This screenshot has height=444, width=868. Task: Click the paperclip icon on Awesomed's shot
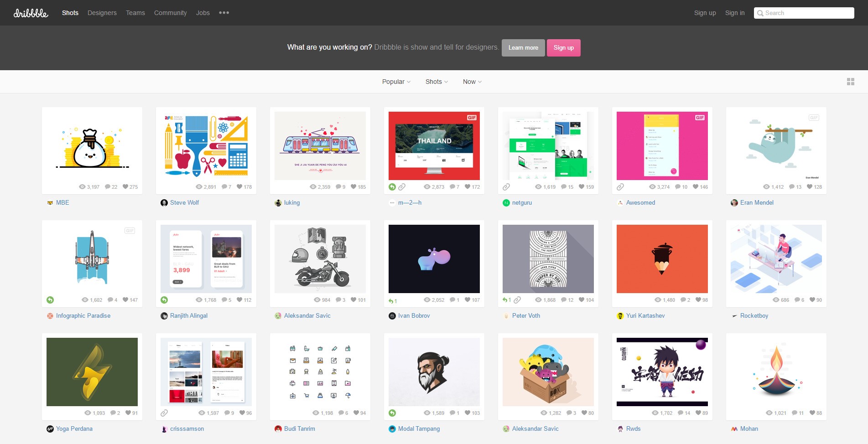coord(620,186)
